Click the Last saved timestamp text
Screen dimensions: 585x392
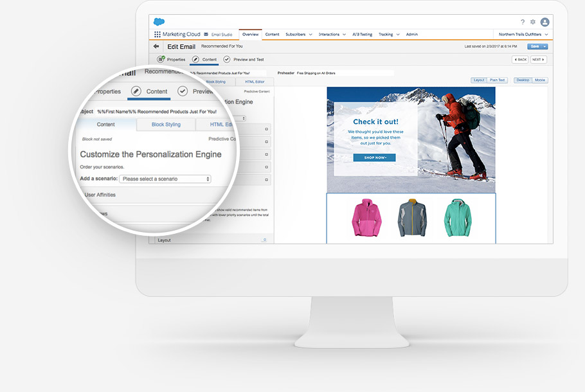tap(491, 47)
